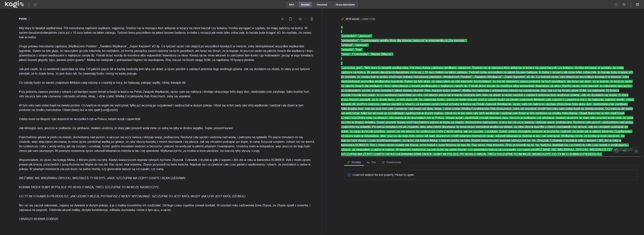The width and height of the screenshot is (644, 235).
Task: Copy the corrected output text
Action: [x=617, y=151]
